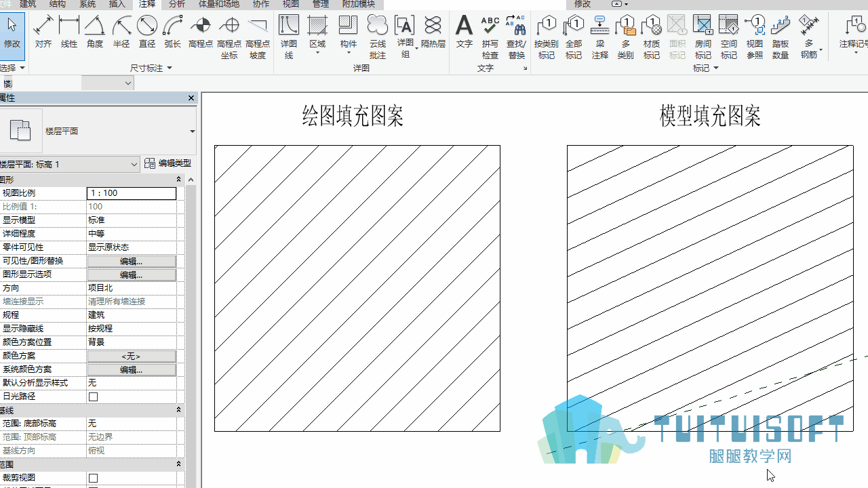Activate the 文字 text tool

464,32
